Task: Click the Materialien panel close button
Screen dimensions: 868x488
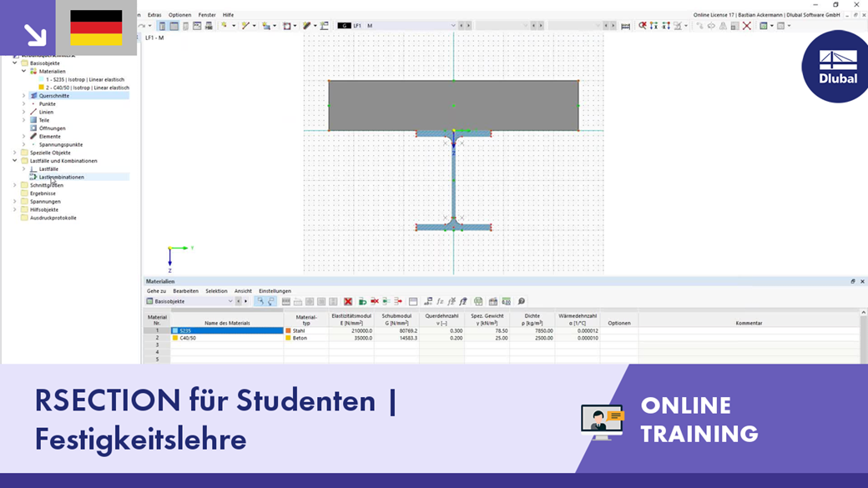Action: 862,282
